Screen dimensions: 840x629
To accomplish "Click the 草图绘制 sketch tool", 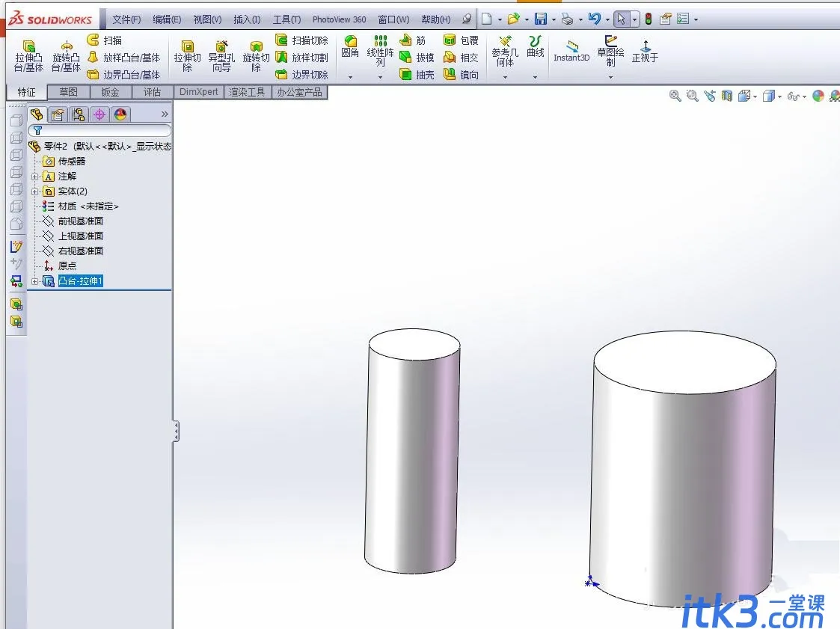I will point(610,50).
